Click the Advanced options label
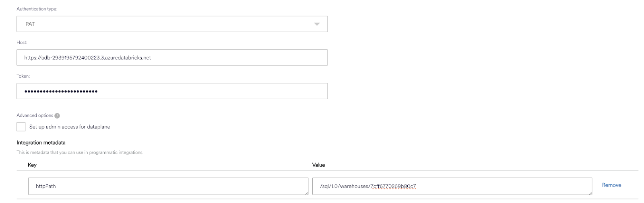Image resolution: width=644 pixels, height=203 pixels. [x=35, y=116]
